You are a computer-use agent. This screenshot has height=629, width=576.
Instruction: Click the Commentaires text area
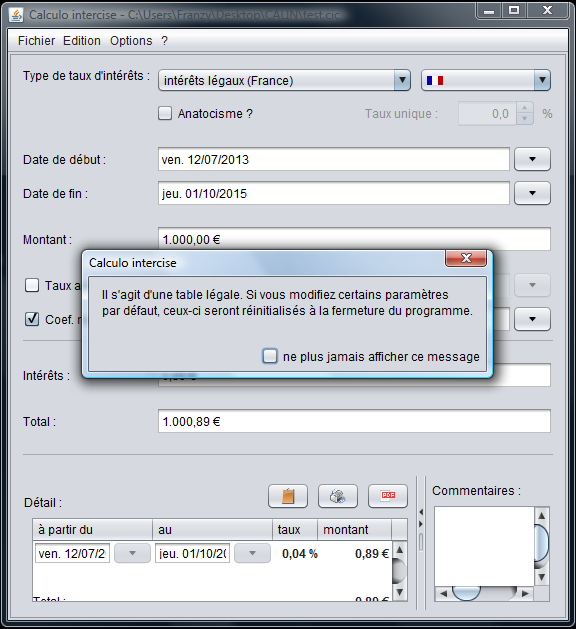[x=485, y=546]
